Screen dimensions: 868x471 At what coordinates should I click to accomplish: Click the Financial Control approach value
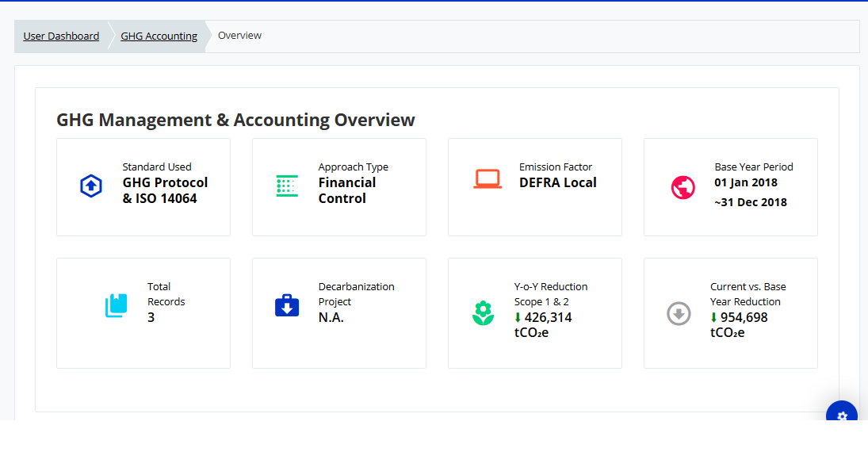347,190
